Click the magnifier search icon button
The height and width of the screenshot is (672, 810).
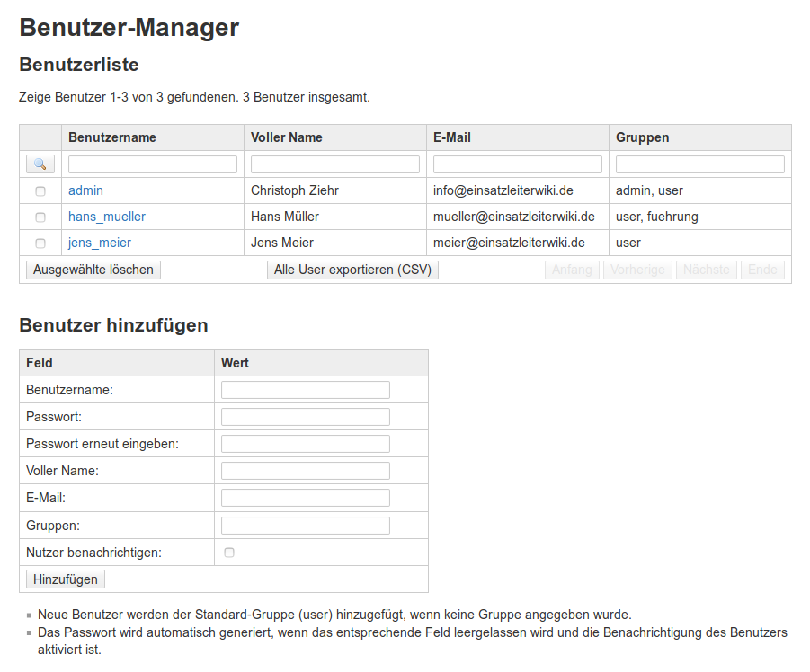coord(40,164)
